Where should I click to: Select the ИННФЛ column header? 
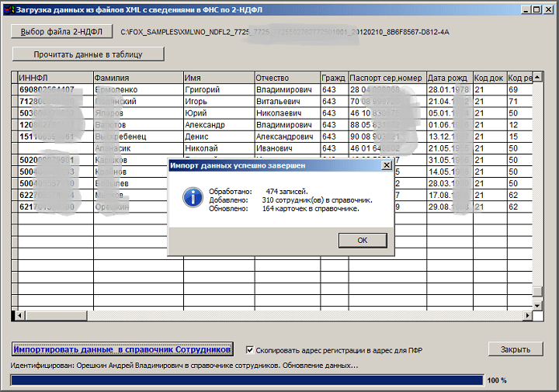click(x=55, y=78)
